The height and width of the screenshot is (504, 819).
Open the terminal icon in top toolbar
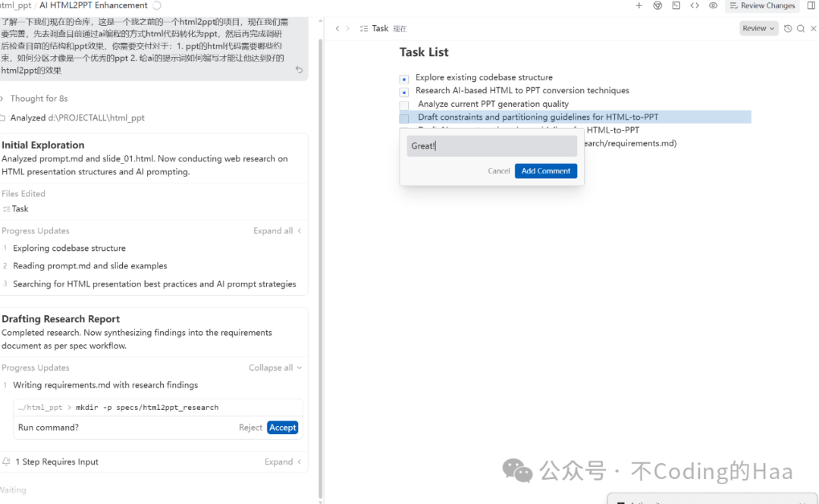pyautogui.click(x=676, y=6)
